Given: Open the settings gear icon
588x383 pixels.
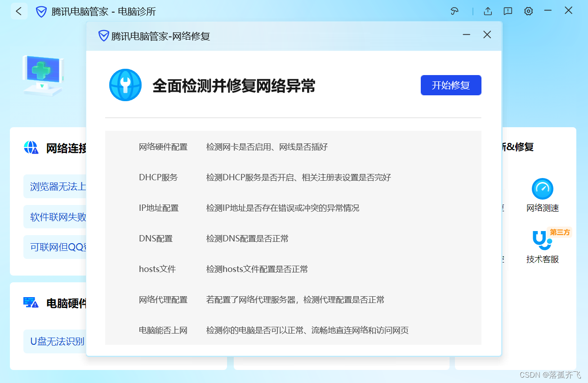Looking at the screenshot, I should click(x=529, y=11).
